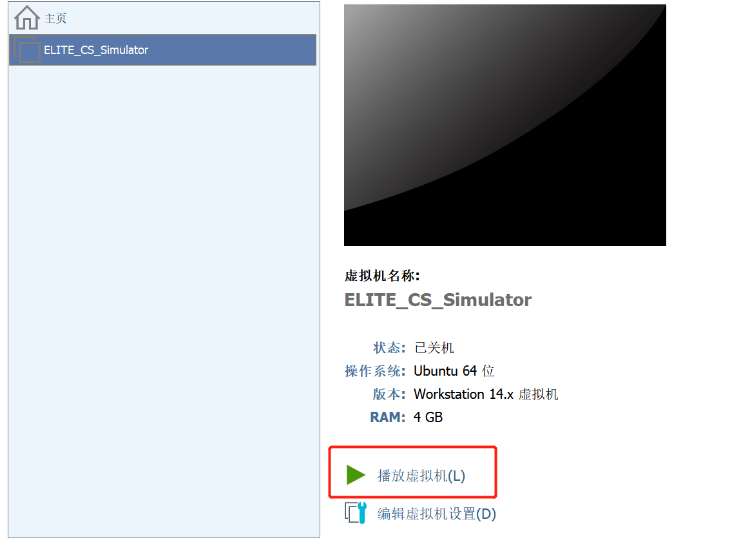Click the 状态 label
This screenshot has height=556, width=741.
pyautogui.click(x=389, y=348)
